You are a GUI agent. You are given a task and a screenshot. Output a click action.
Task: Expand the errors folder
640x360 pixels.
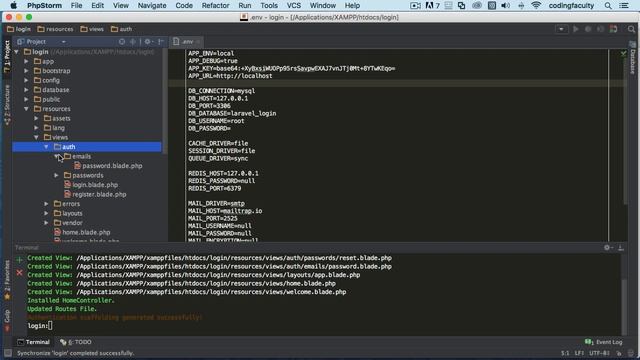[x=47, y=204]
